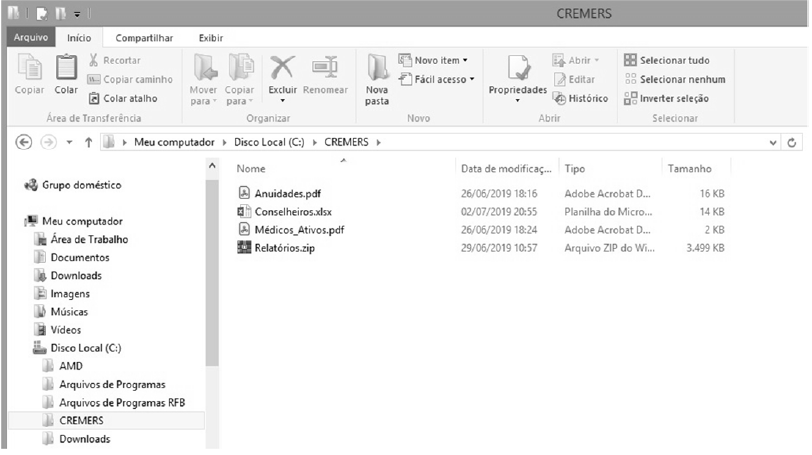Open Grupo doméstico in navigation pane

click(73, 185)
